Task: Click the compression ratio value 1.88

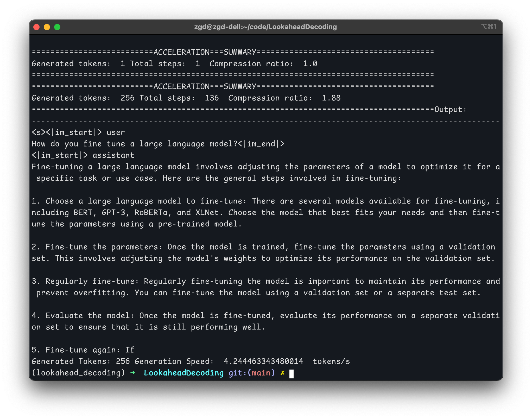Action: pos(331,98)
